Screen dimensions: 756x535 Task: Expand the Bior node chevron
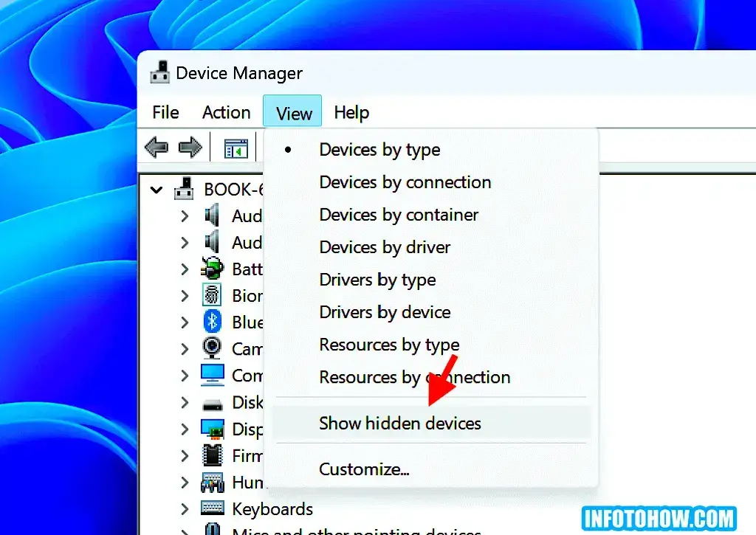(185, 295)
